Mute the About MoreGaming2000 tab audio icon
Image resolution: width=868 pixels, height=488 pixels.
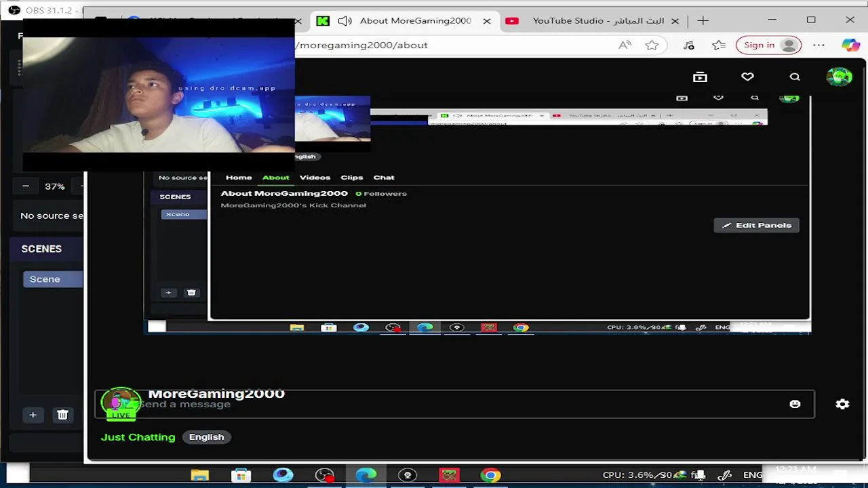[x=344, y=21]
